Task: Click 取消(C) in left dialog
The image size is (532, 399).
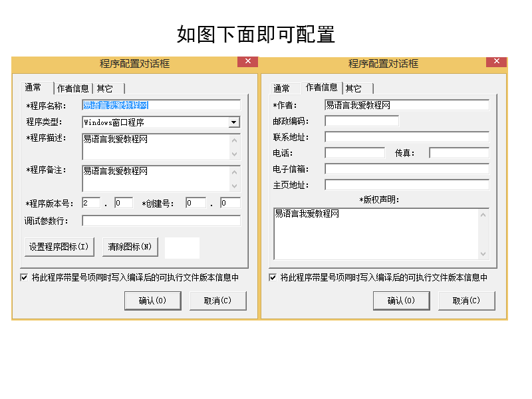Action: point(218,301)
